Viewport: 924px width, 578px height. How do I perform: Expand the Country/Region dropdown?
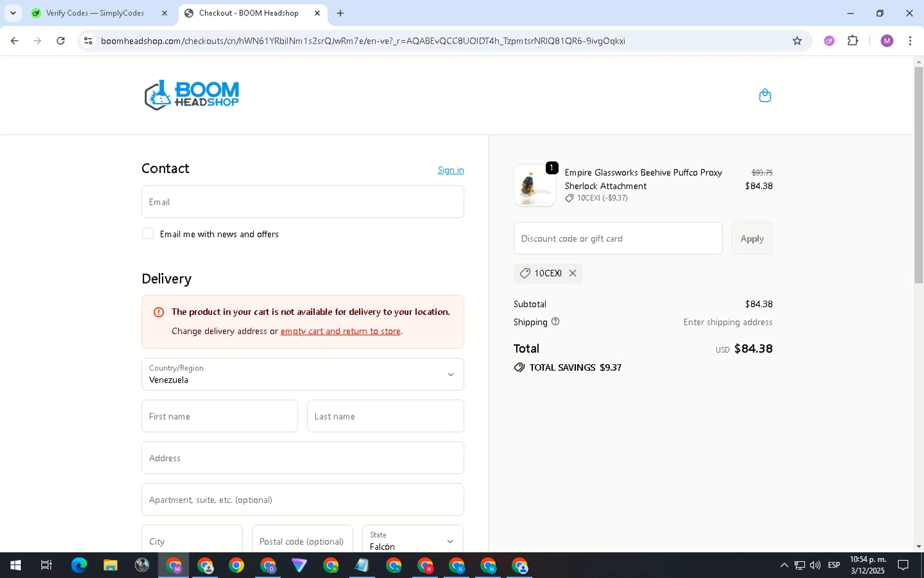tap(302, 374)
